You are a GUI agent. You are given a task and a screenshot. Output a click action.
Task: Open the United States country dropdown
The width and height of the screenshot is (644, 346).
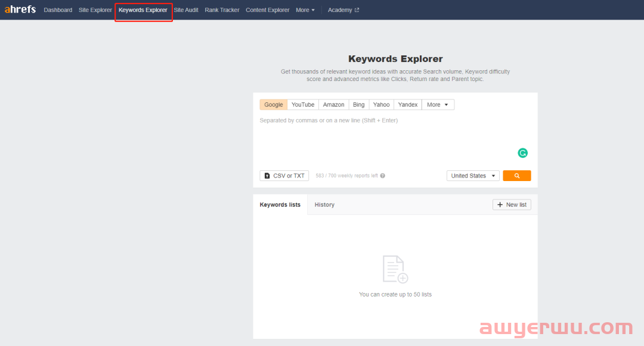(473, 176)
